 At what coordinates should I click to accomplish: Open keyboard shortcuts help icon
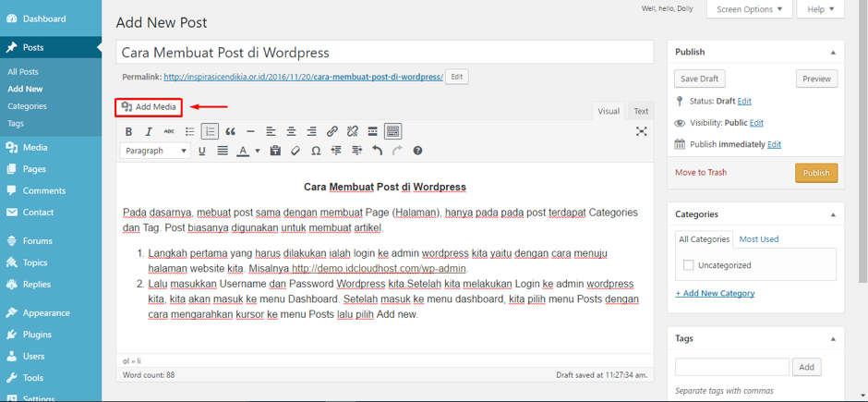pos(418,151)
